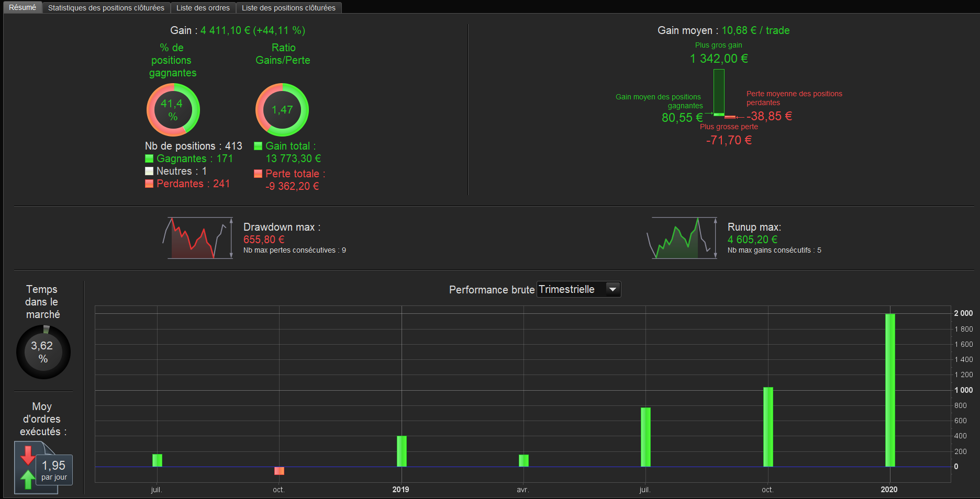Click the red Perte totale legend square
The height and width of the screenshot is (499, 980).
click(x=258, y=174)
